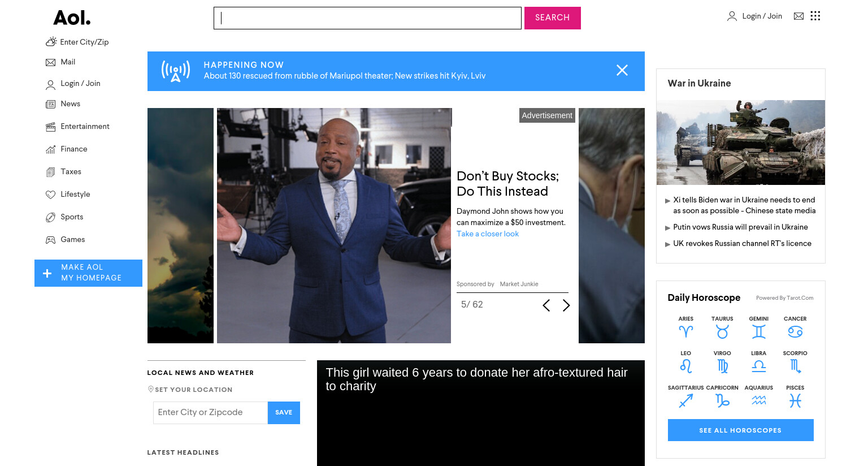Open Xi tells Biden Ukraine war story

point(744,205)
